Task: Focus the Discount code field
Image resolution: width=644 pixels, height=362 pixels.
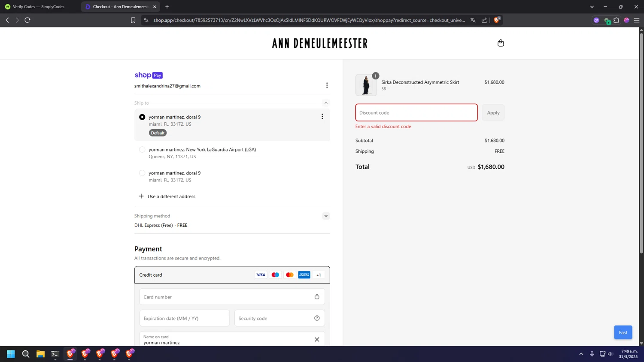Action: (416, 112)
